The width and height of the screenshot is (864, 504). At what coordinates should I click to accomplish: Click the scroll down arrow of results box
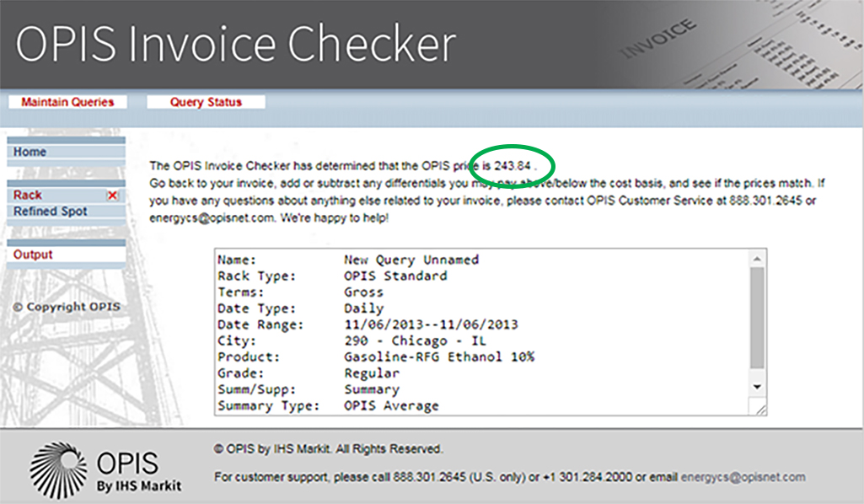(757, 387)
